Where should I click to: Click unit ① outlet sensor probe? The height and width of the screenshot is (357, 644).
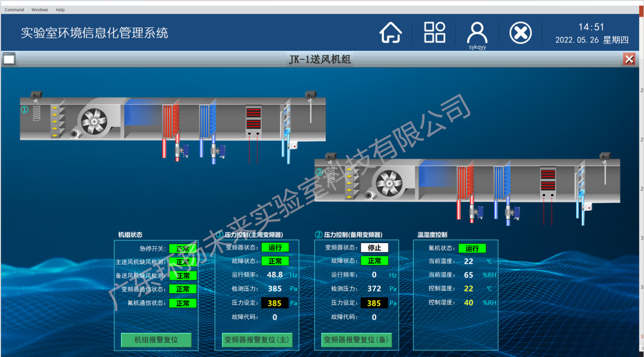[311, 106]
